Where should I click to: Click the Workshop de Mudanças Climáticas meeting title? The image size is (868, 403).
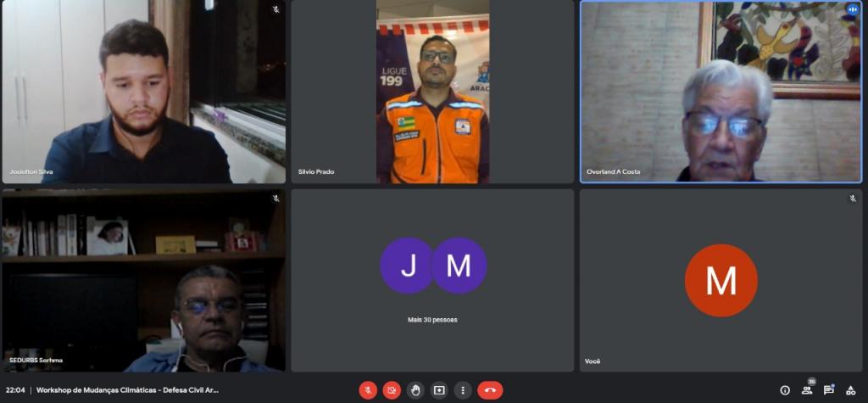pyautogui.click(x=127, y=390)
